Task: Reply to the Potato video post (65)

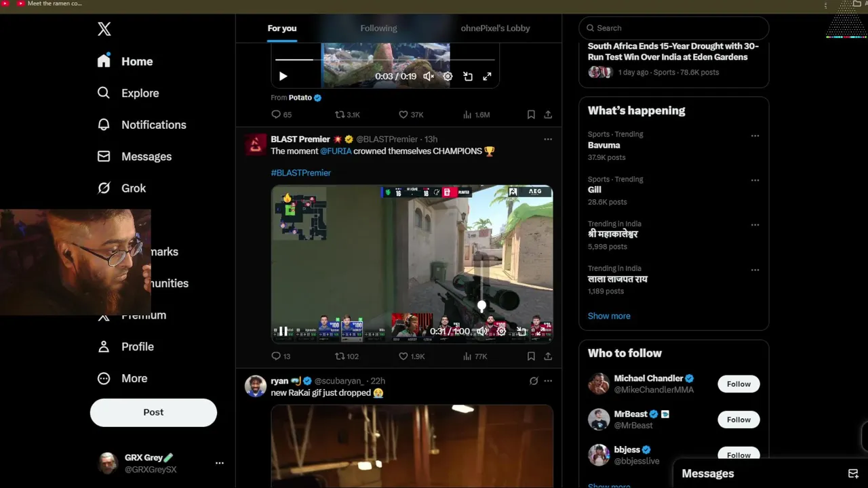Action: point(281,115)
